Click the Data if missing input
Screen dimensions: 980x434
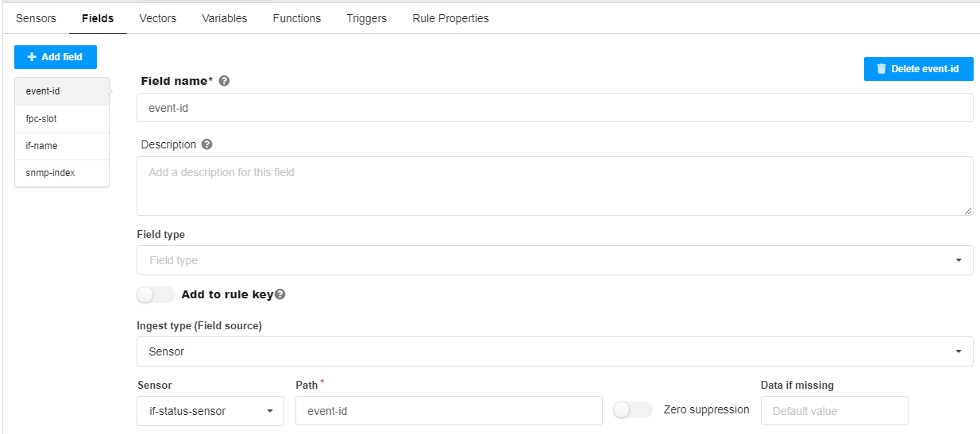(x=834, y=411)
